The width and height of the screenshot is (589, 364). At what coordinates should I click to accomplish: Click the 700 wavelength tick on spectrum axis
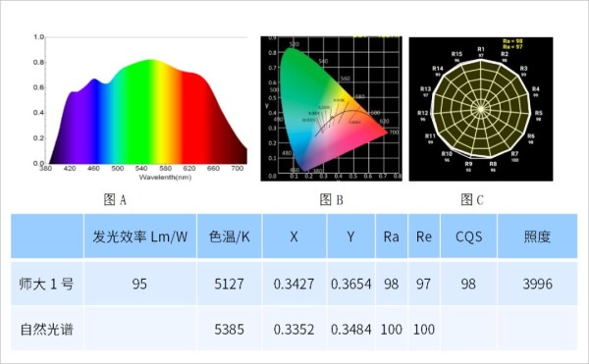(237, 169)
